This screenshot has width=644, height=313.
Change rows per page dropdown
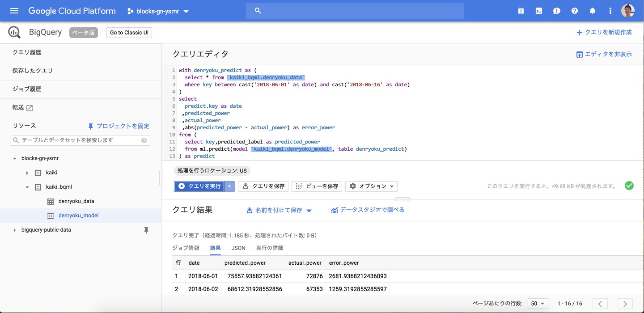[538, 304]
